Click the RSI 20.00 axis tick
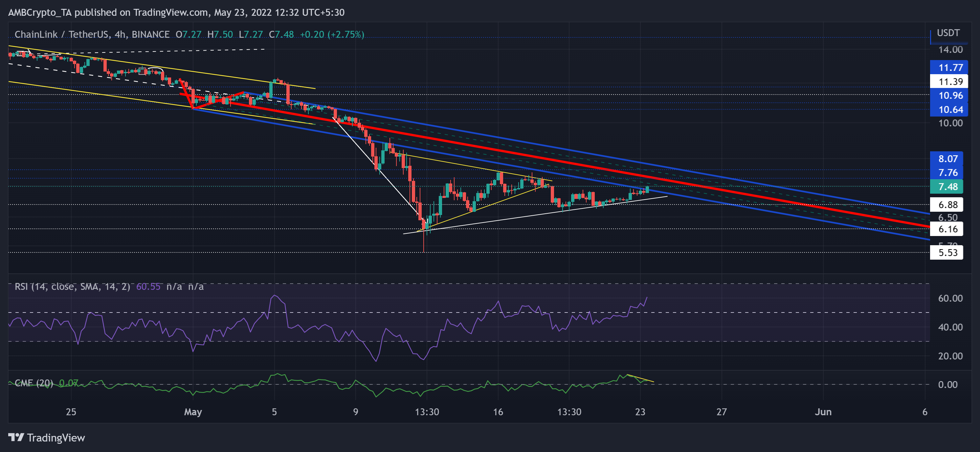Image resolution: width=980 pixels, height=452 pixels. [x=950, y=356]
